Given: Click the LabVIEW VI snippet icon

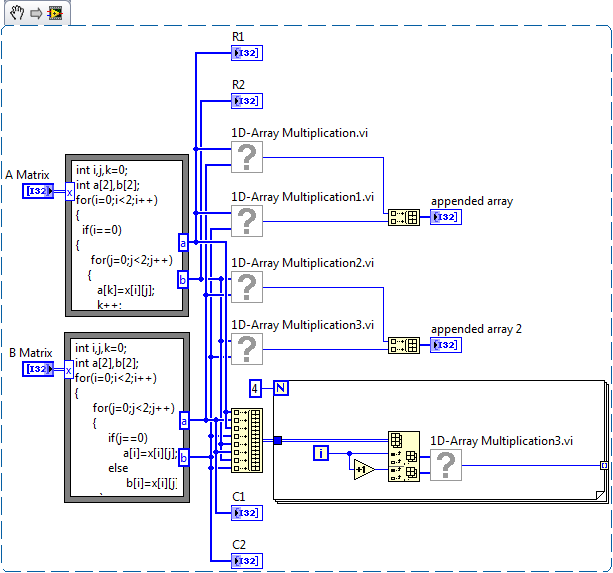Looking at the screenshot, I should [x=54, y=13].
